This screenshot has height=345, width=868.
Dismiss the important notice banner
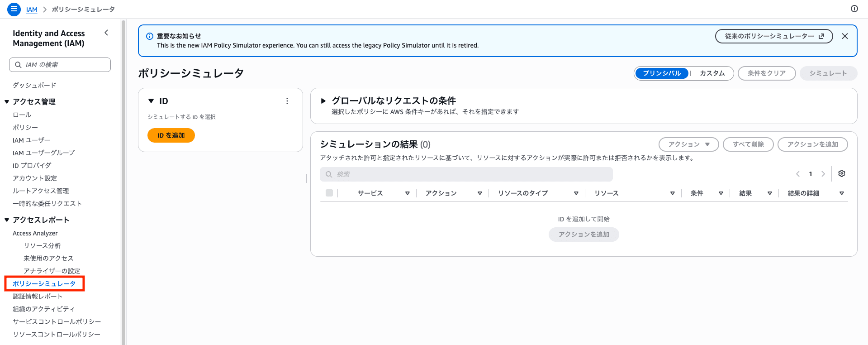(x=845, y=36)
